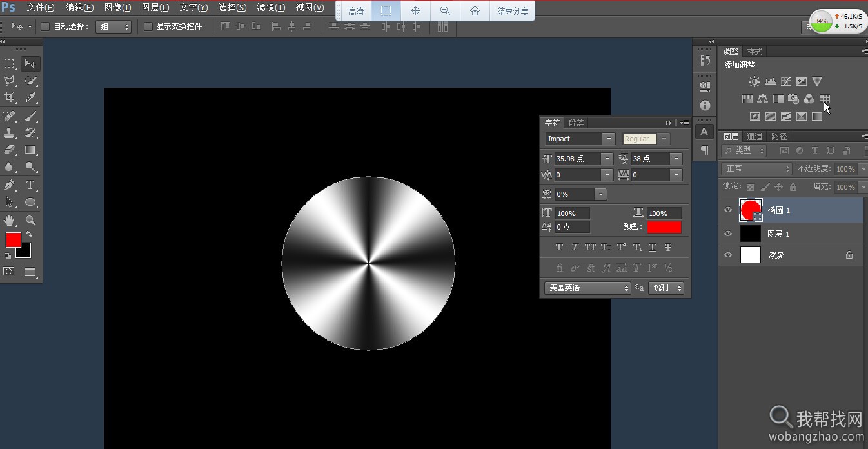This screenshot has height=449, width=868.
Task: Open the 美国英语 language dropdown
Action: [587, 288]
